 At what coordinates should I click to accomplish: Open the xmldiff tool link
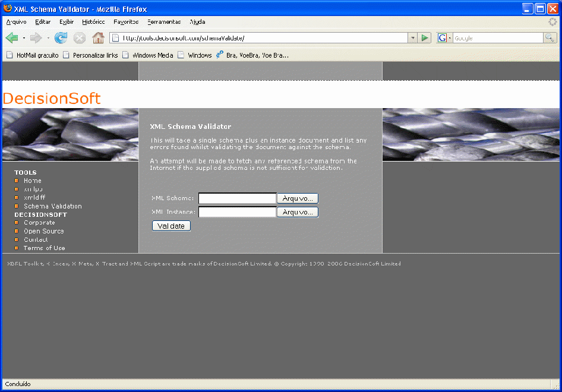[x=34, y=197]
